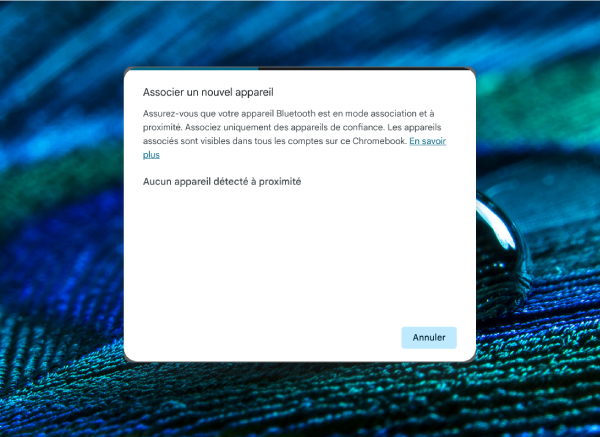Screen dimensions: 600x437
Task: Click "Assurez-vous" at start of description
Action: pos(170,114)
